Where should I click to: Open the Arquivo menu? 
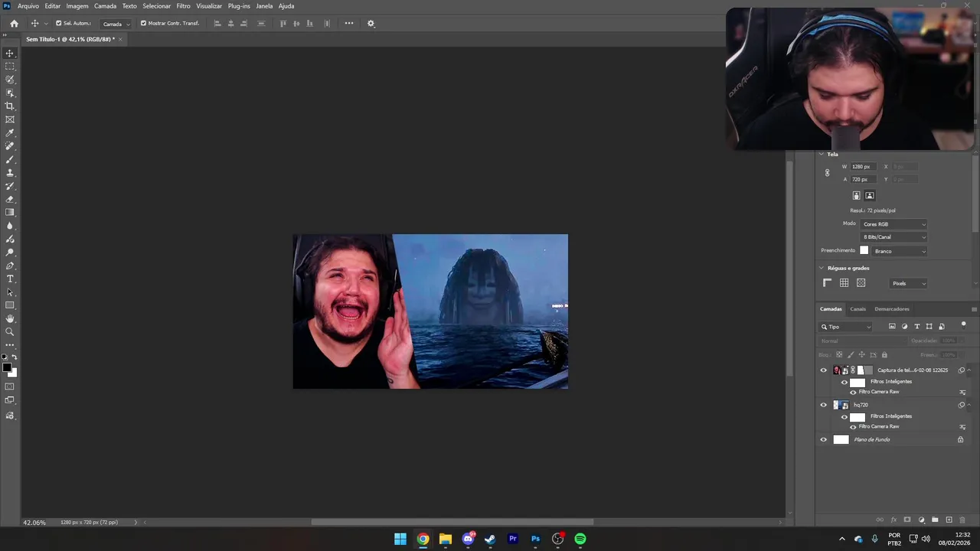tap(28, 6)
